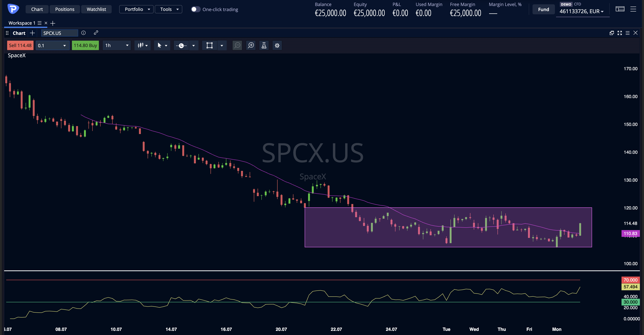Zoom in the chart
This screenshot has width=644, height=335.
click(x=251, y=45)
